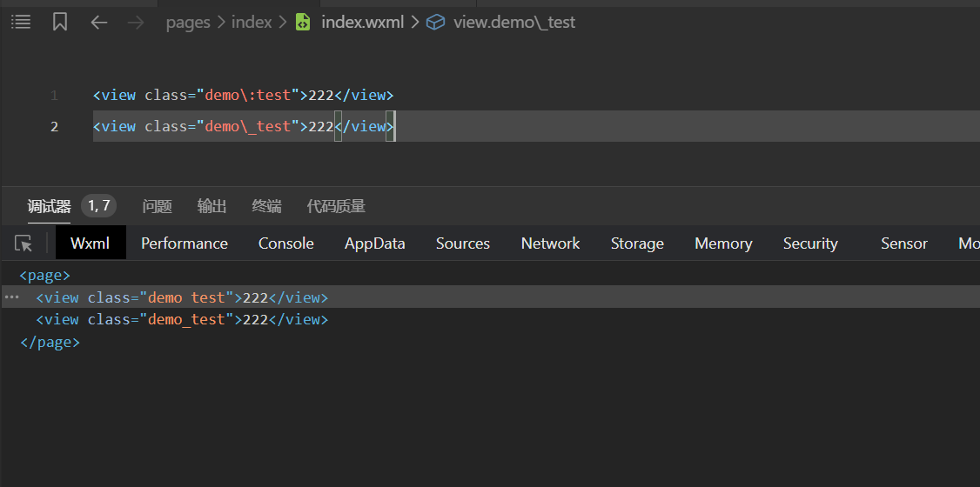Open the index.wxml breadcrumb dropdown
Viewport: 980px width, 487px height.
362,23
